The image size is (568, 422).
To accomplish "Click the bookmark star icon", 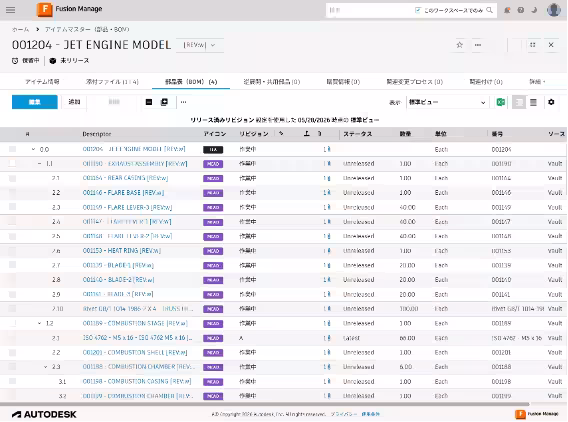I will (x=459, y=45).
